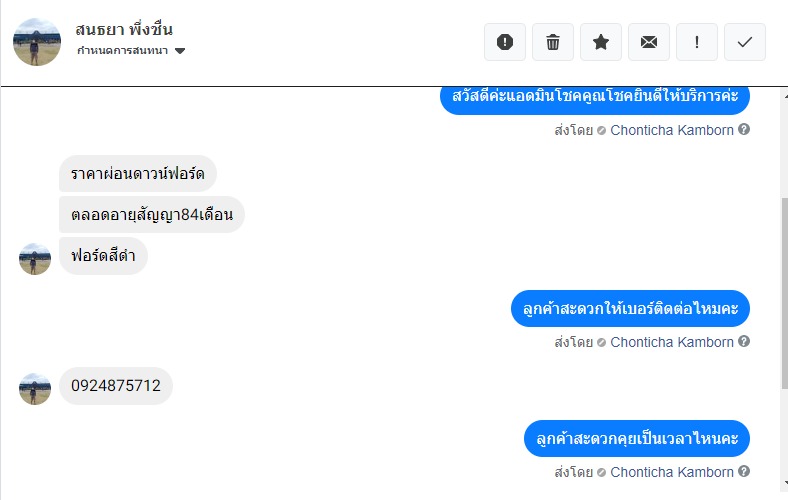Viewport: 788px width, 500px height.
Task: Delete the conversation with the trash icon
Action: [553, 42]
